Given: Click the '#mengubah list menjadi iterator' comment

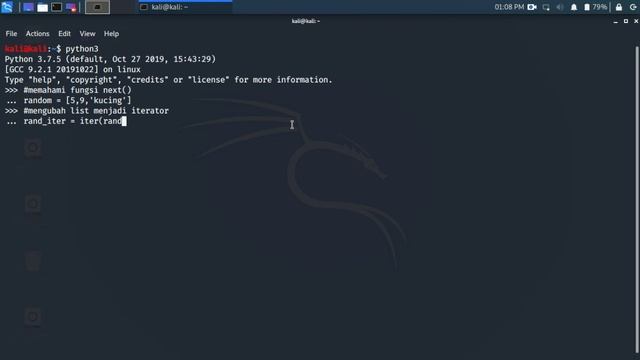Looking at the screenshot, I should point(96,111).
